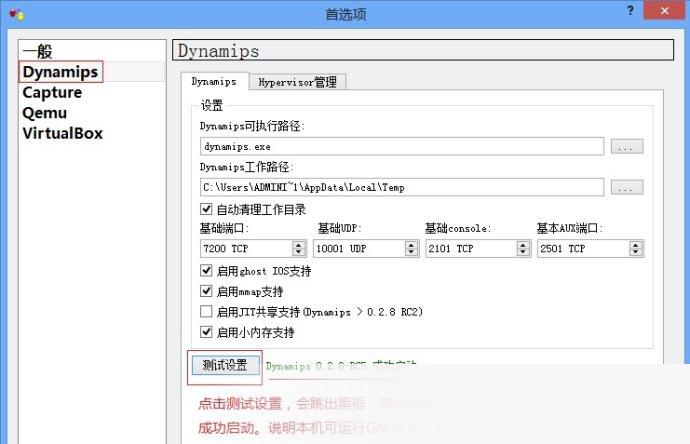Select VirtualBox in the preferences list
Viewport: 690px width, 444px height.
coord(62,133)
